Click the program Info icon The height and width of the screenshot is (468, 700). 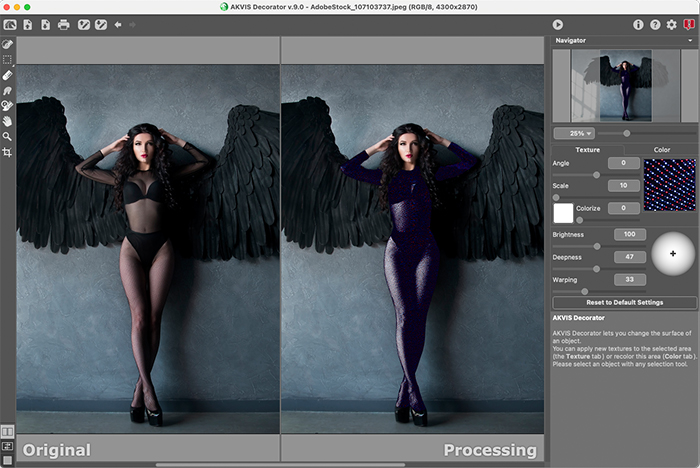coord(639,24)
